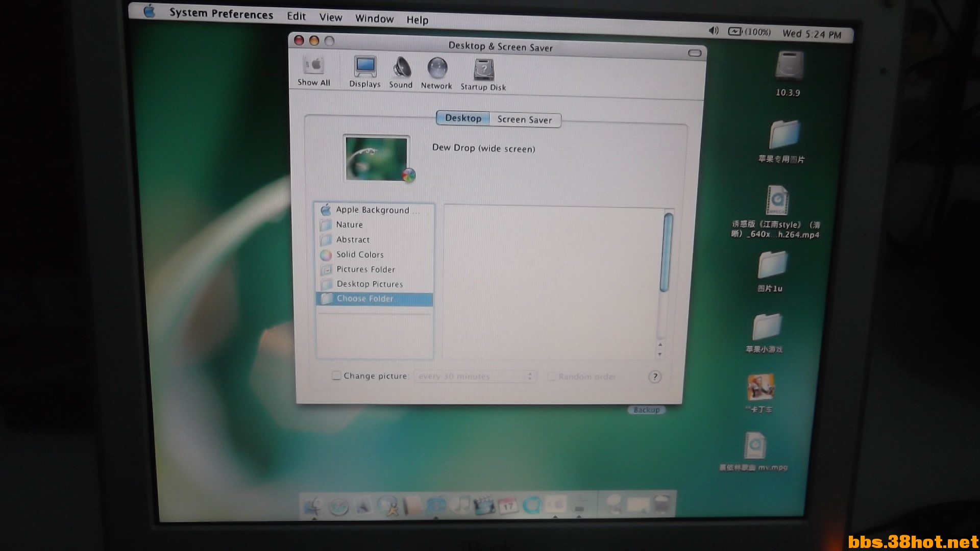Open the System Preferences menu
The image size is (980, 551).
coord(221,14)
